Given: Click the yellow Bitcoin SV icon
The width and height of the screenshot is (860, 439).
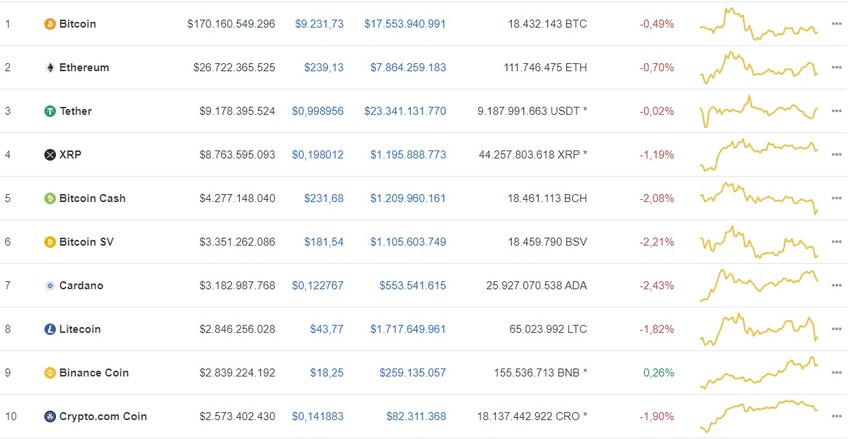Looking at the screenshot, I should (50, 242).
